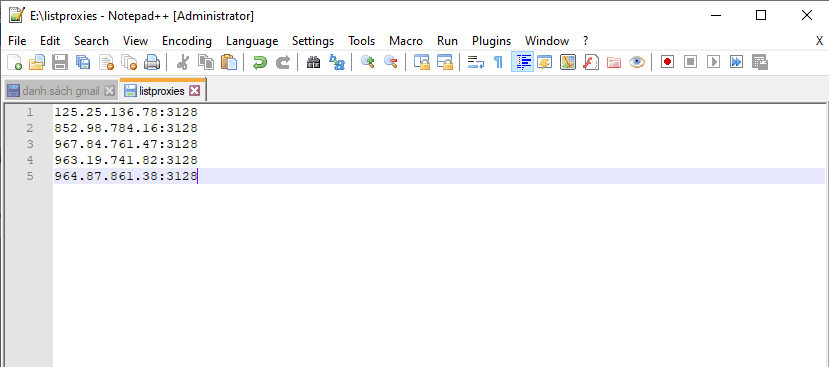Open the ? help menu
The width and height of the screenshot is (829, 367).
point(585,41)
